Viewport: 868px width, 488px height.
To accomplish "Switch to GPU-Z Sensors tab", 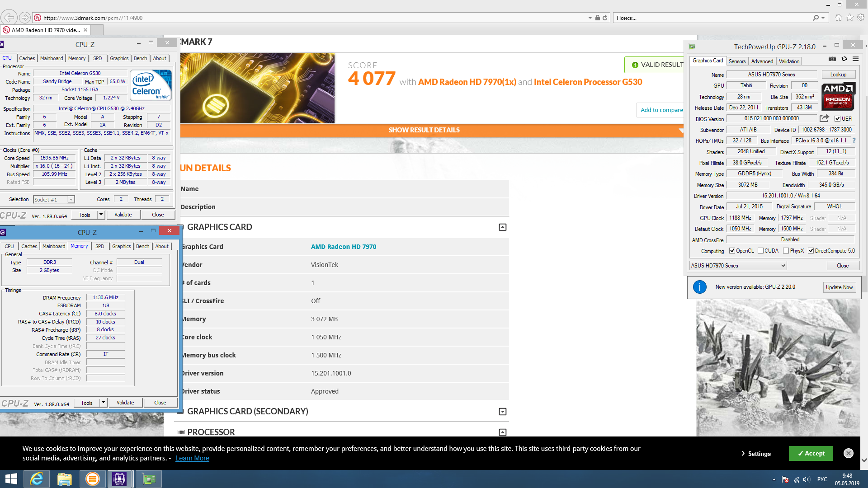I will coord(737,61).
